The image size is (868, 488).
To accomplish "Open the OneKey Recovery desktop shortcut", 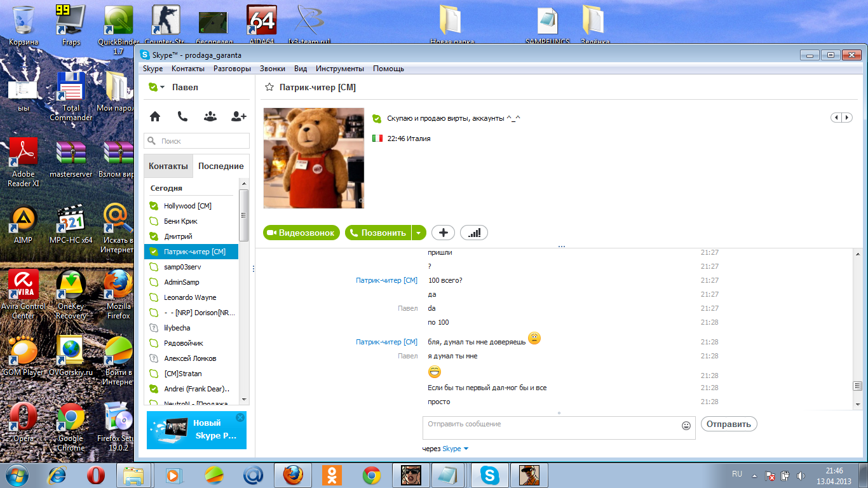I will (x=71, y=294).
